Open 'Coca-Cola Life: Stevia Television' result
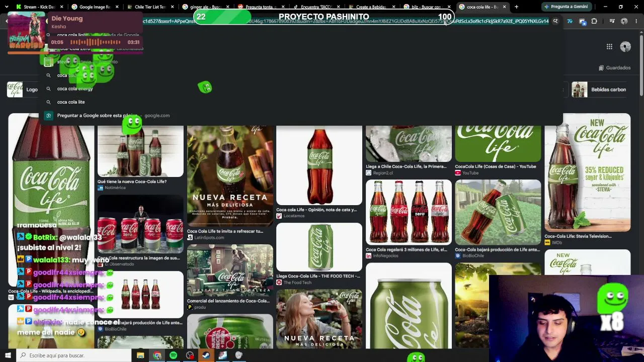644x362 pixels. pyautogui.click(x=578, y=236)
